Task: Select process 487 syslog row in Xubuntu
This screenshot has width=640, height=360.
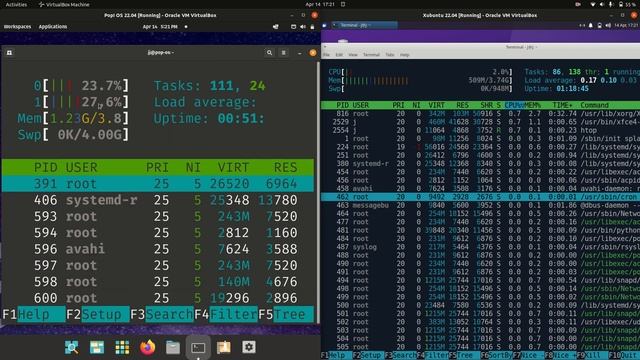Action: point(480,247)
